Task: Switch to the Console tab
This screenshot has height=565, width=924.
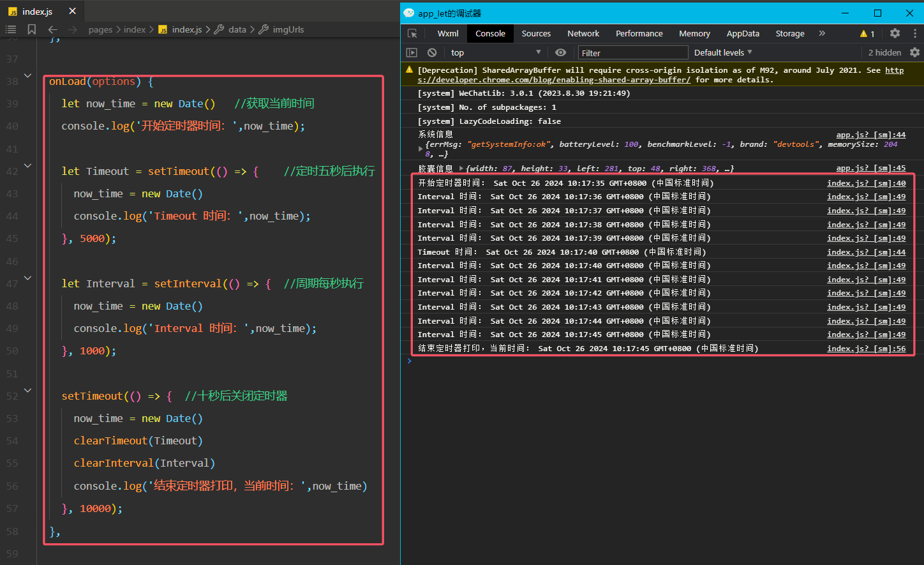Action: [x=490, y=33]
